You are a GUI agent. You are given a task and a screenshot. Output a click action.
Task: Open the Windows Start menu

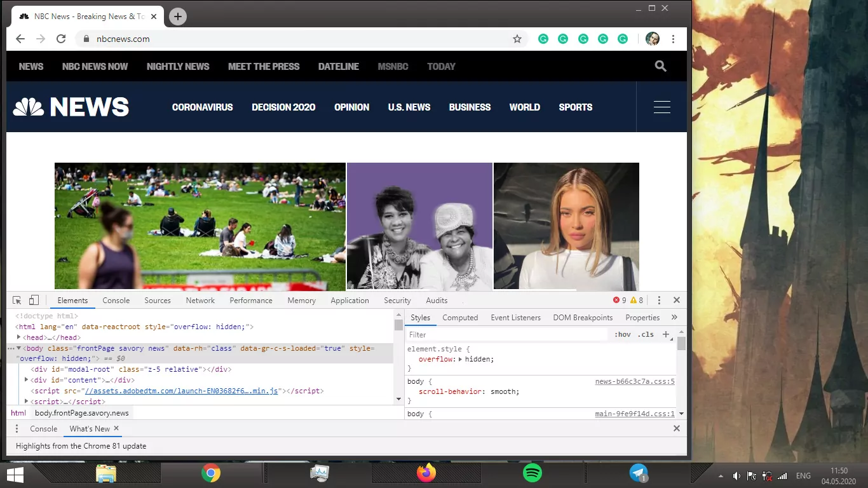[15, 475]
